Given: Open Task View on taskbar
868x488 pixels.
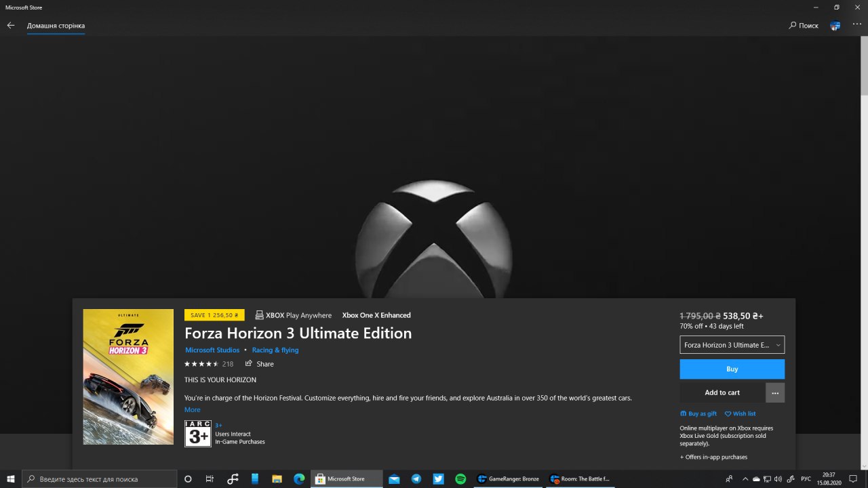Looking at the screenshot, I should 210,479.
